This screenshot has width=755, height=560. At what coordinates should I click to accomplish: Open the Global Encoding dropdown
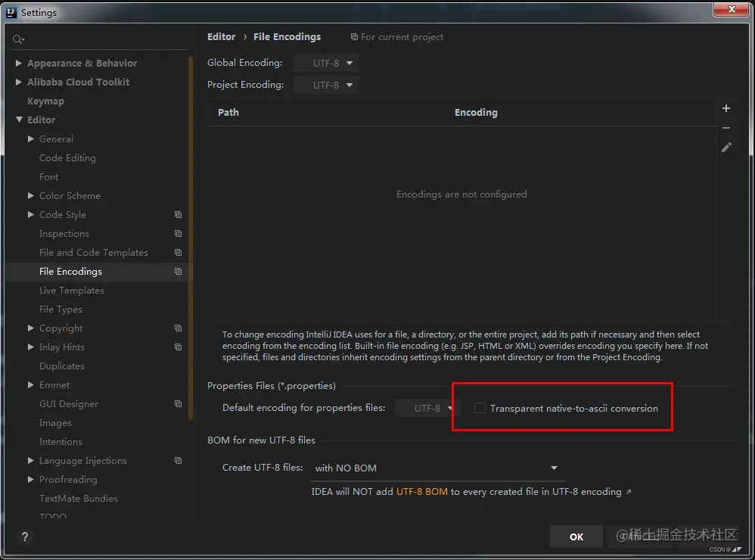coord(327,63)
